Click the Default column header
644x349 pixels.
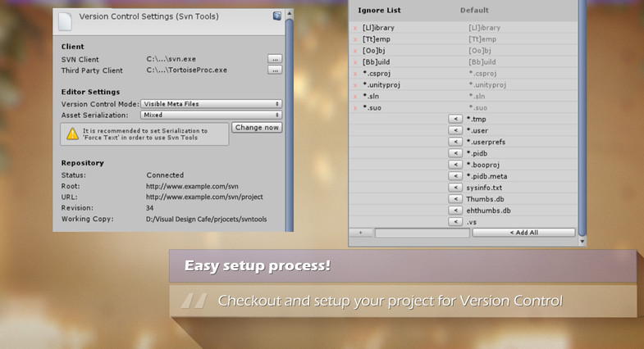474,11
